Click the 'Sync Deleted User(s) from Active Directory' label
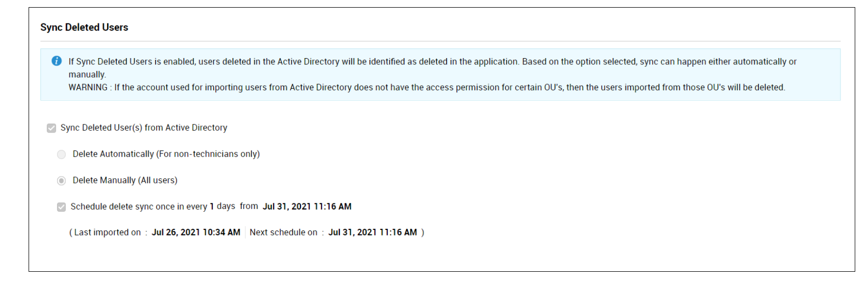 click(143, 128)
